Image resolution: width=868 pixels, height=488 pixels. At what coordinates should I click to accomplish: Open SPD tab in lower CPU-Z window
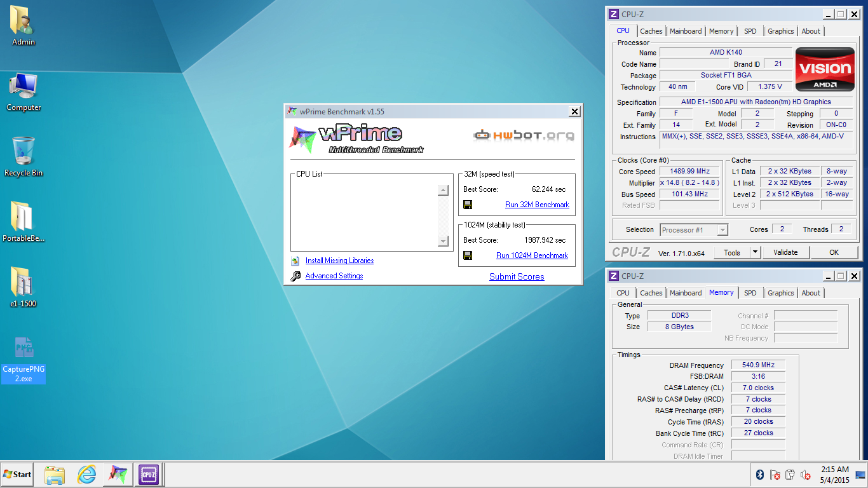(750, 293)
